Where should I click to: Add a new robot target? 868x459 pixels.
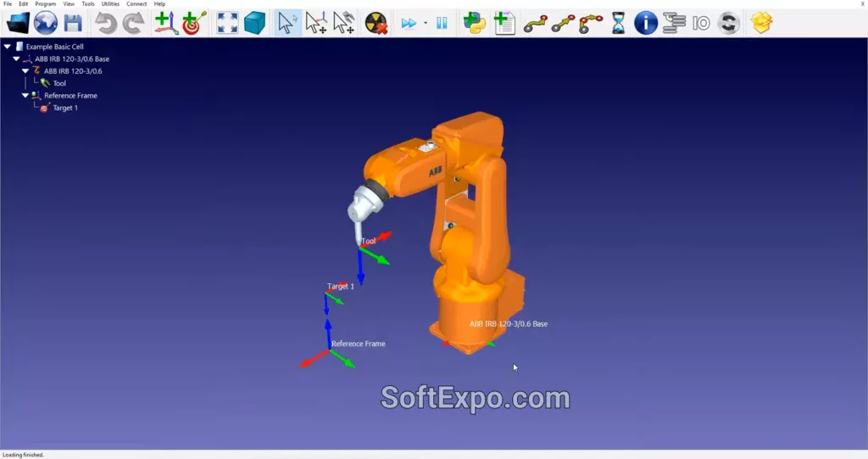(194, 23)
